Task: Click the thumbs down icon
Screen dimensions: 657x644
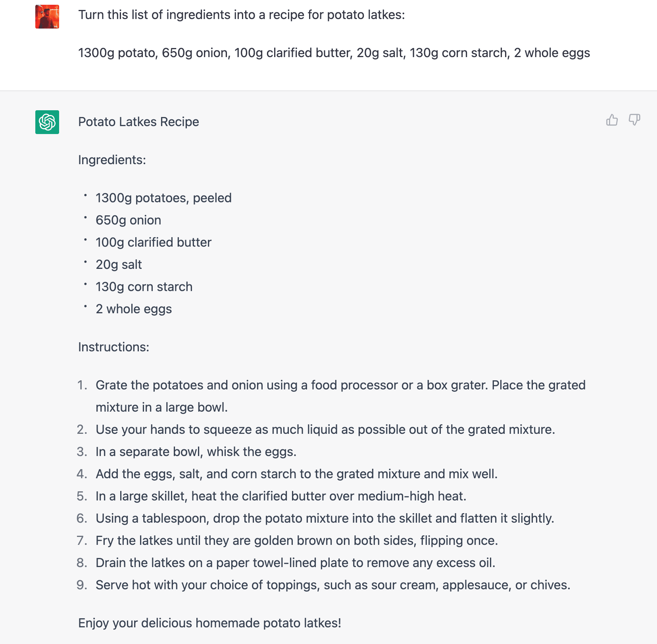Action: click(634, 120)
